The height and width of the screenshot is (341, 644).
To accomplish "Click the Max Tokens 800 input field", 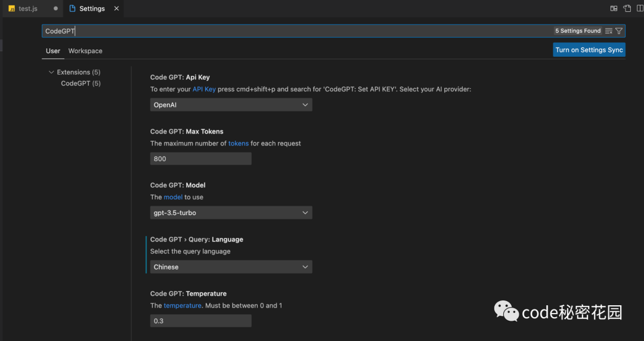I will pos(201,159).
